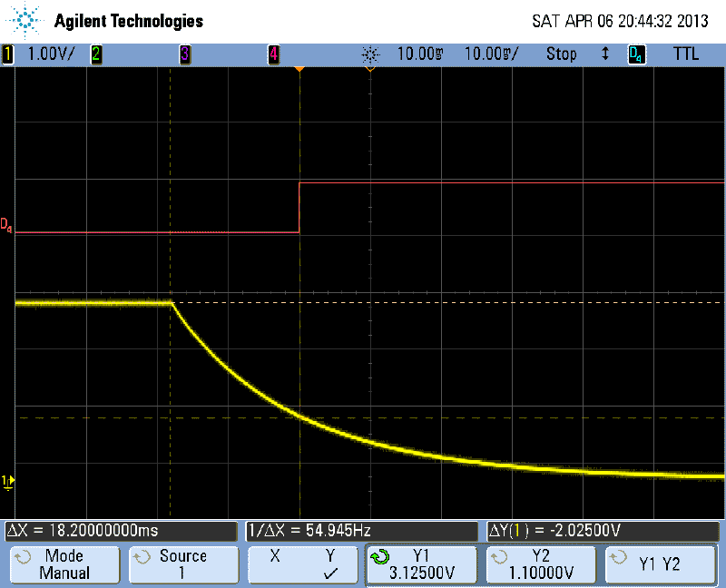This screenshot has width=726, height=588.
Task: Click the 10.00ms/ timebase value
Action: click(492, 54)
